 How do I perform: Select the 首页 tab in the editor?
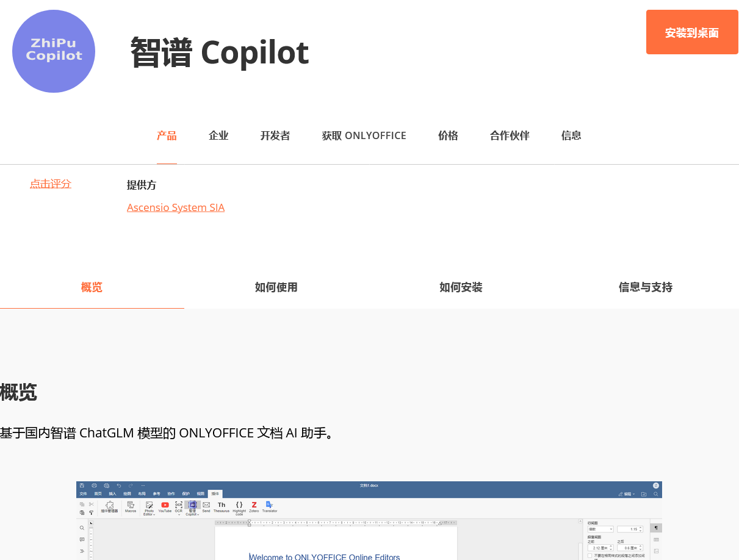click(x=98, y=494)
